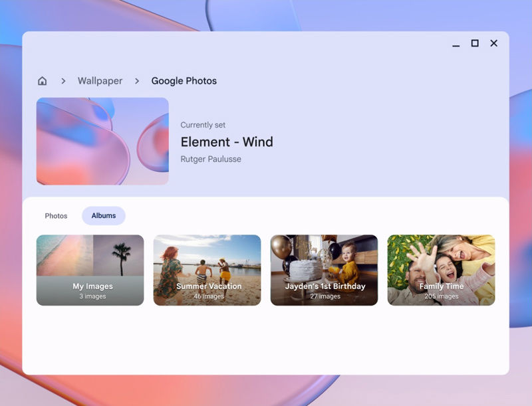This screenshot has width=532, height=406.
Task: Click the 'Element - Wind' title
Action: click(227, 142)
